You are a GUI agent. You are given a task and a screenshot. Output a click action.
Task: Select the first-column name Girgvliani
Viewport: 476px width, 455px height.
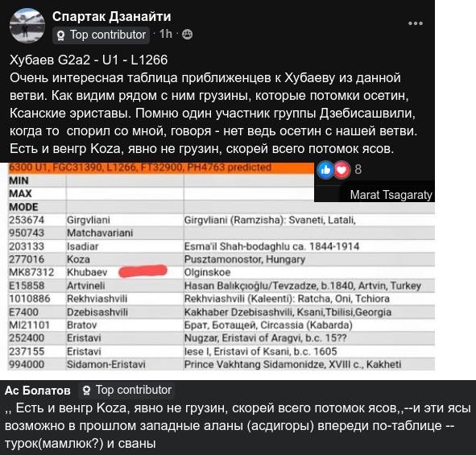point(89,220)
